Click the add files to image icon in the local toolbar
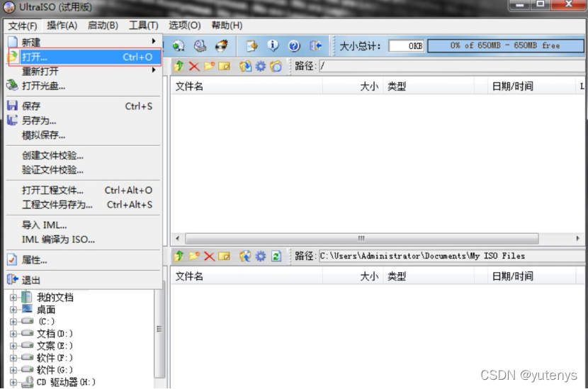This screenshot has height=389, width=588. (245, 256)
